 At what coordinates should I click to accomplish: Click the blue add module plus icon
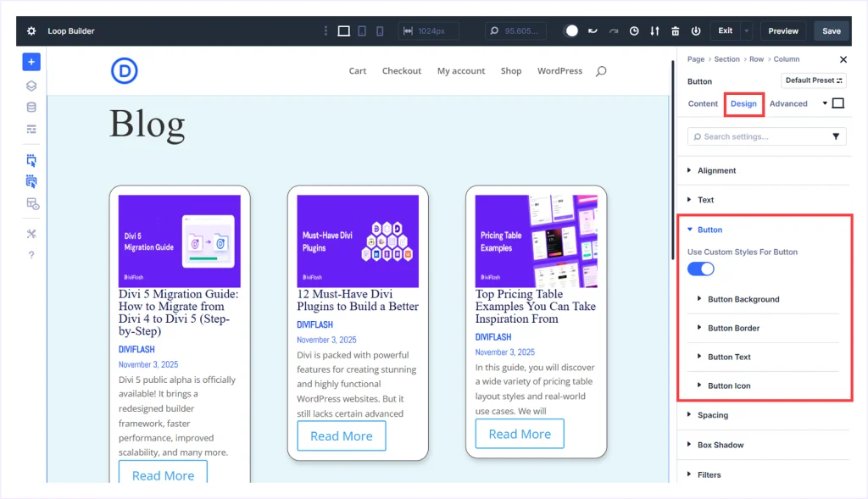coord(31,62)
